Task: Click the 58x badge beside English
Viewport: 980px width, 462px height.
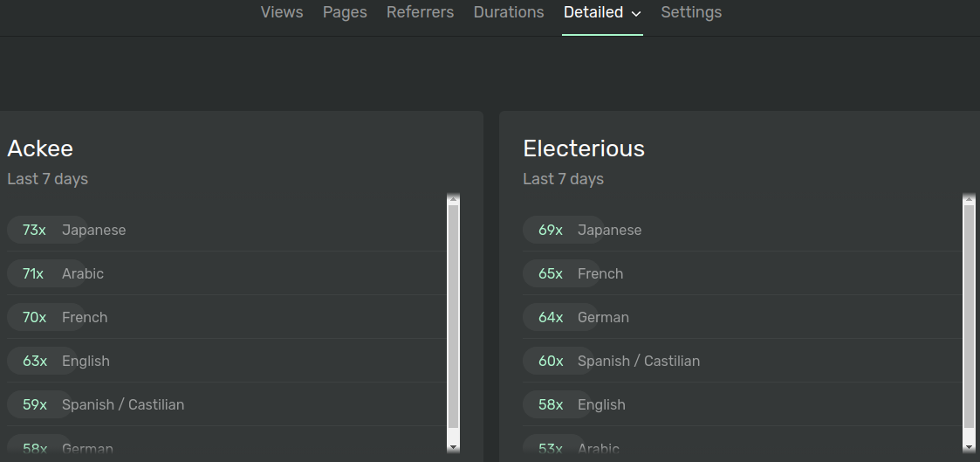Action: tap(551, 404)
